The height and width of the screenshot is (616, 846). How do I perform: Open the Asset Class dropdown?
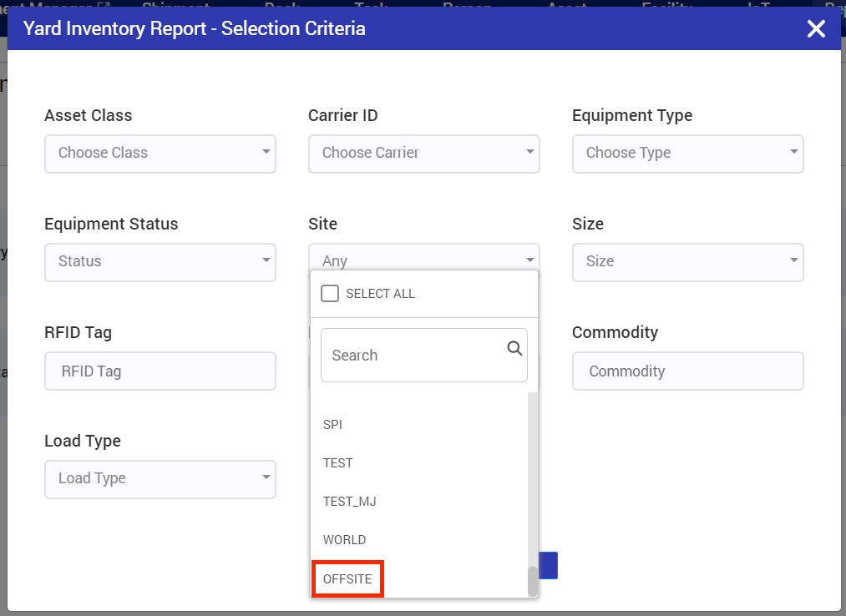coord(160,154)
